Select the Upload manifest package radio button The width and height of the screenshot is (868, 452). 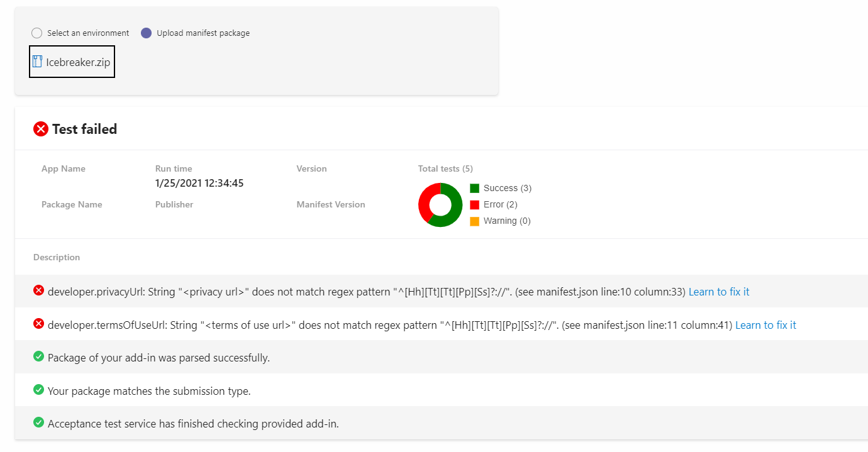click(x=145, y=33)
